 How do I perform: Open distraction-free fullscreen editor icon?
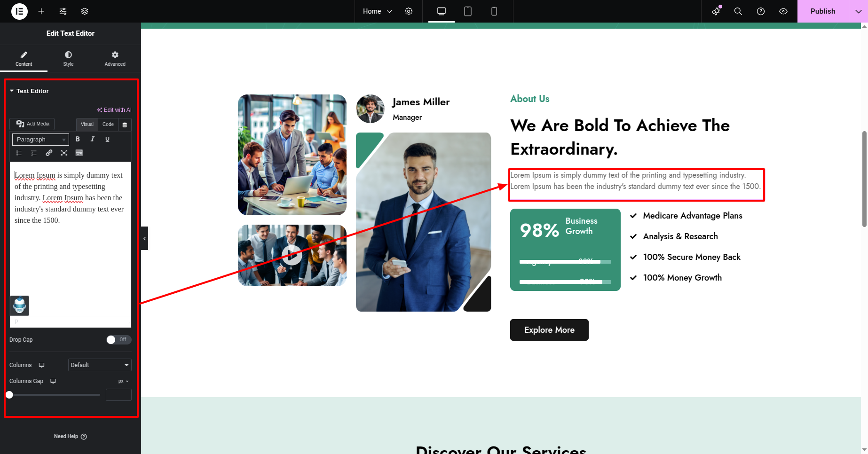64,153
